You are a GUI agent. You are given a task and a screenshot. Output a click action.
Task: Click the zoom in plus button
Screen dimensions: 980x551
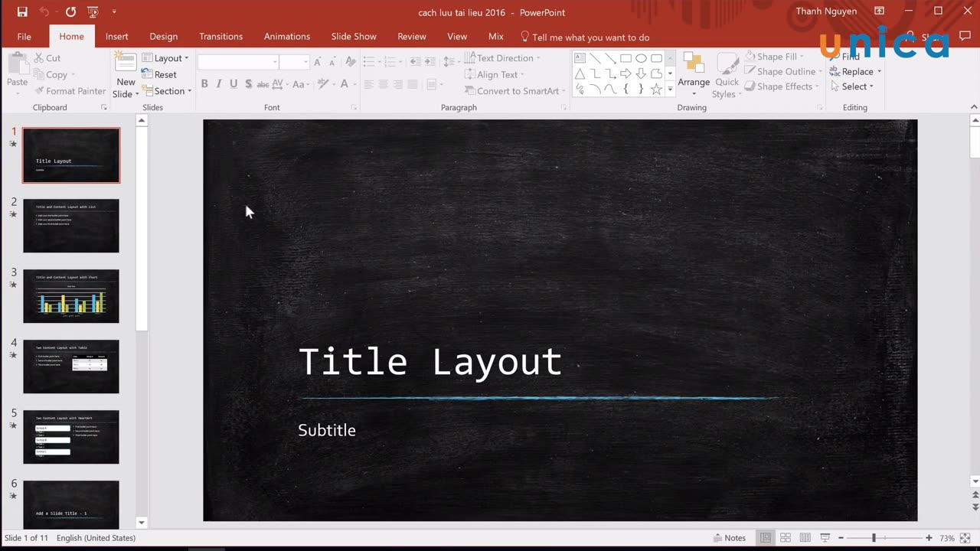pos(929,538)
